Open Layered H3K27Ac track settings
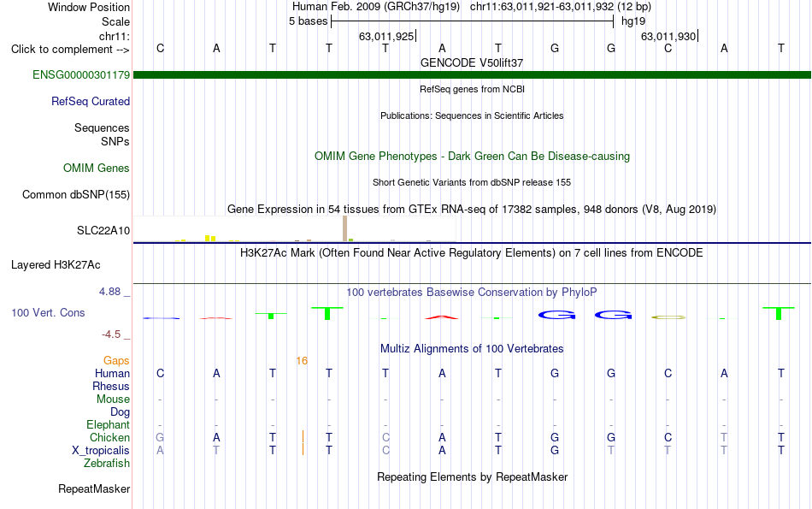 pos(56,265)
